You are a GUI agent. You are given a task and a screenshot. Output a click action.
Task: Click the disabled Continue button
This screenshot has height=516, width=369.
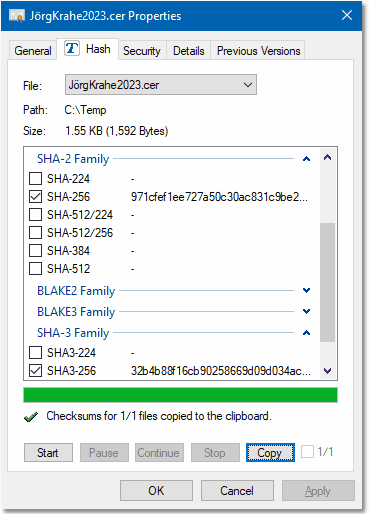coord(159,453)
